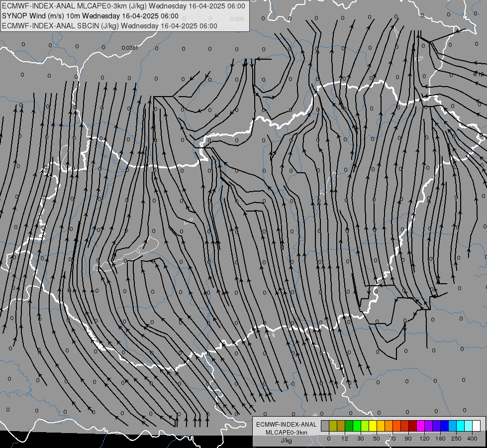Click the J/kg unit label in legend
Screen dimensions: 487x448
pyautogui.click(x=286, y=441)
